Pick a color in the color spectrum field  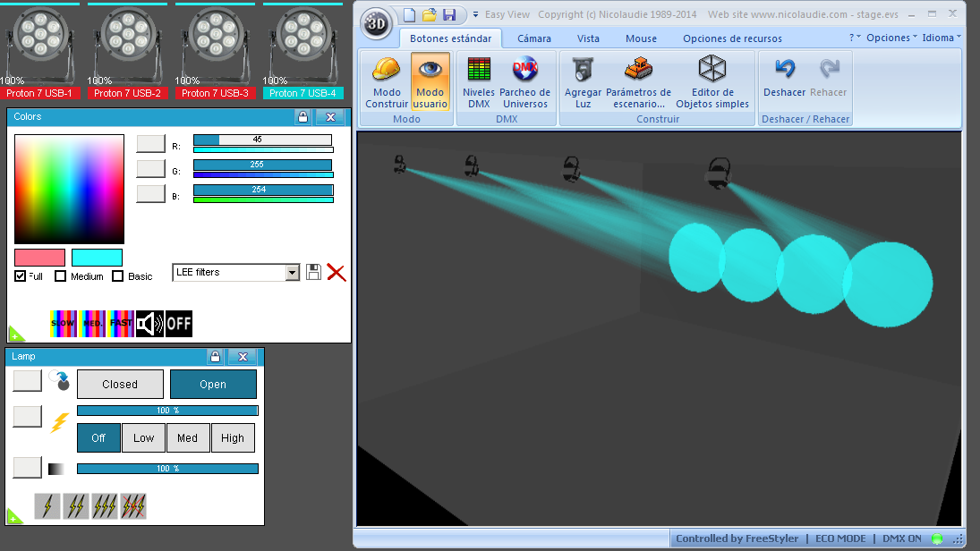pos(70,189)
